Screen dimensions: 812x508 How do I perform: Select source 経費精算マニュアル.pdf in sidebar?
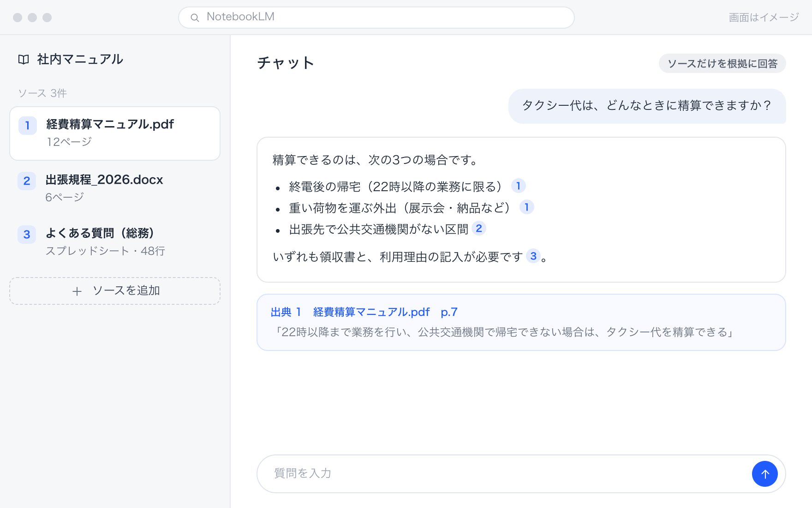point(115,133)
